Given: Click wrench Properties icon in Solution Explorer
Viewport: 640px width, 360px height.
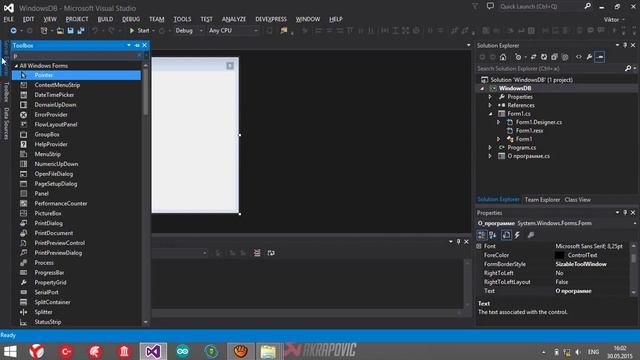Looking at the screenshot, I should pos(589,57).
